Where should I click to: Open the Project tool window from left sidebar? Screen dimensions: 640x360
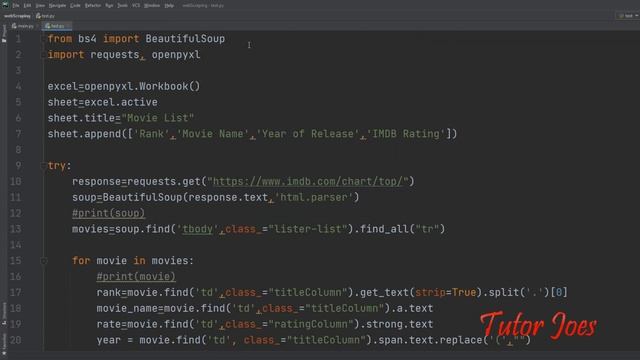pyautogui.click(x=4, y=33)
